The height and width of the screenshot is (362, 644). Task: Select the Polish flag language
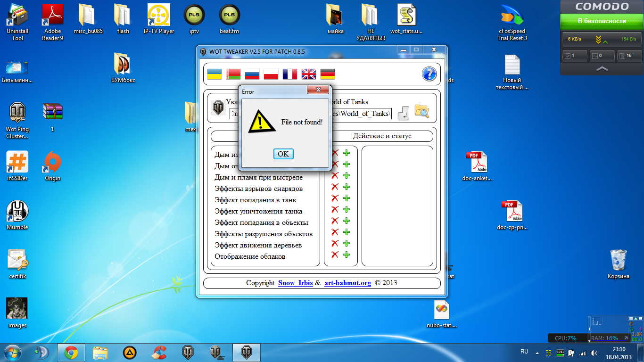click(271, 74)
